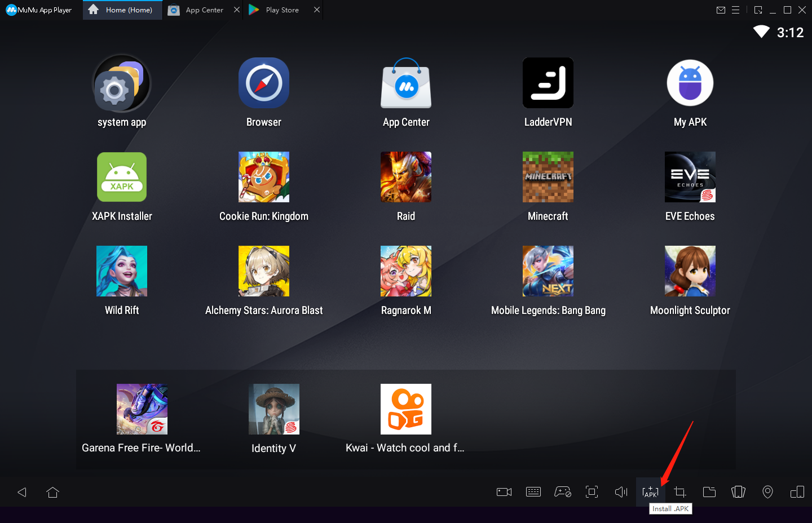The image size is (812, 523).
Task: Rotate the emulator screen
Action: point(739,492)
